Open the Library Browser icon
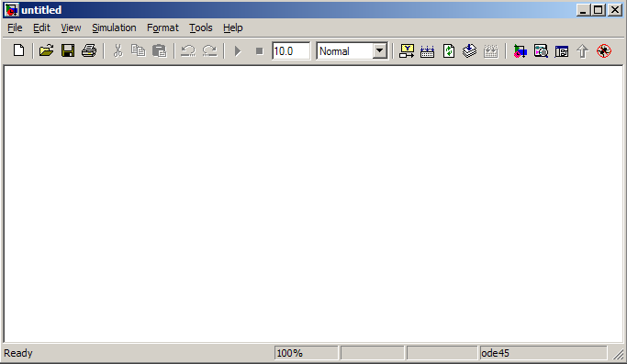 [520, 51]
